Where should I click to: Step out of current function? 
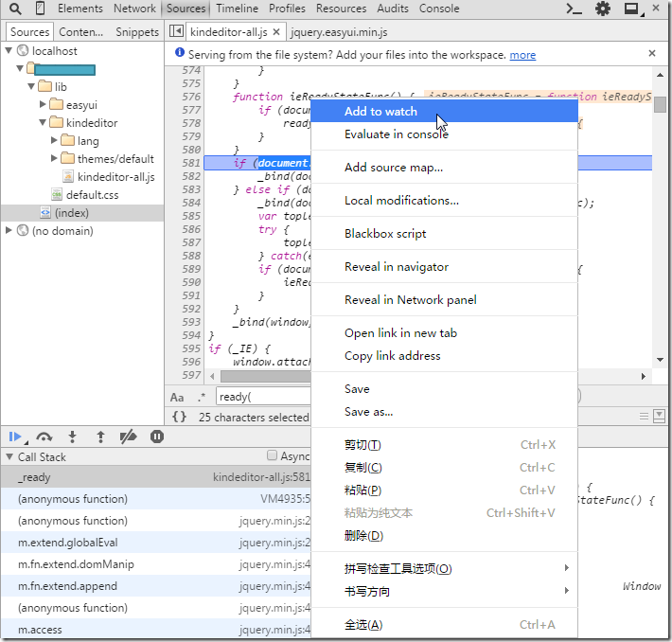(x=100, y=437)
